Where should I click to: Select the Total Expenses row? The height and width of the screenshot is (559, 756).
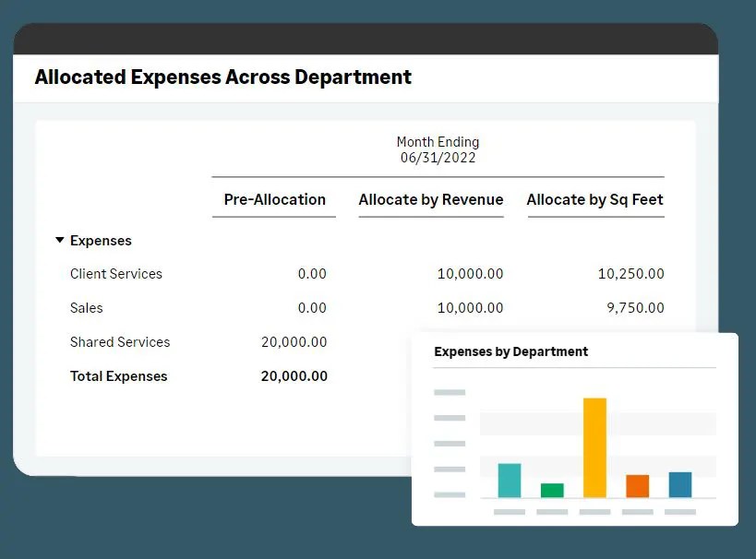pos(118,376)
